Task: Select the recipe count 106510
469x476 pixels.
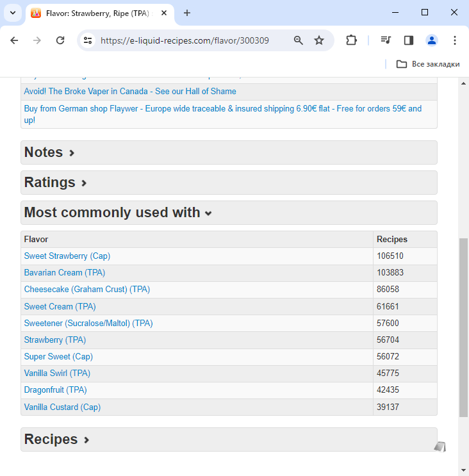Action: (x=390, y=256)
